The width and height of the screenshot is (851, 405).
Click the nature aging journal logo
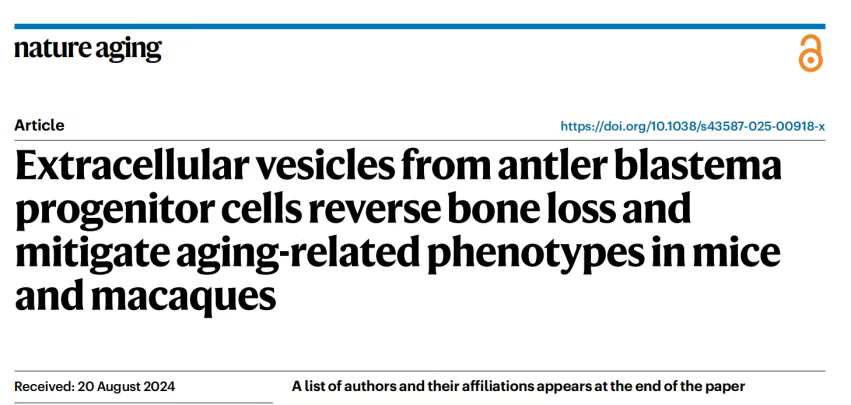88,49
